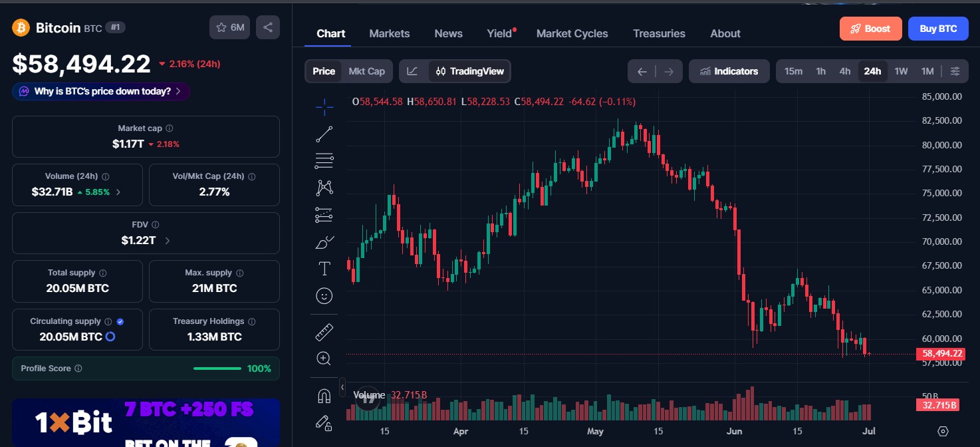980x447 pixels.
Task: Set the chart interval to 24h
Action: coord(872,71)
